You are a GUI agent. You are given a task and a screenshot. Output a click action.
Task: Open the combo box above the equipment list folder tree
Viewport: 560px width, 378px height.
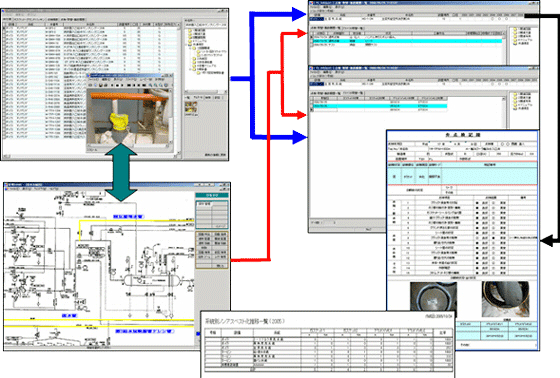[206, 25]
